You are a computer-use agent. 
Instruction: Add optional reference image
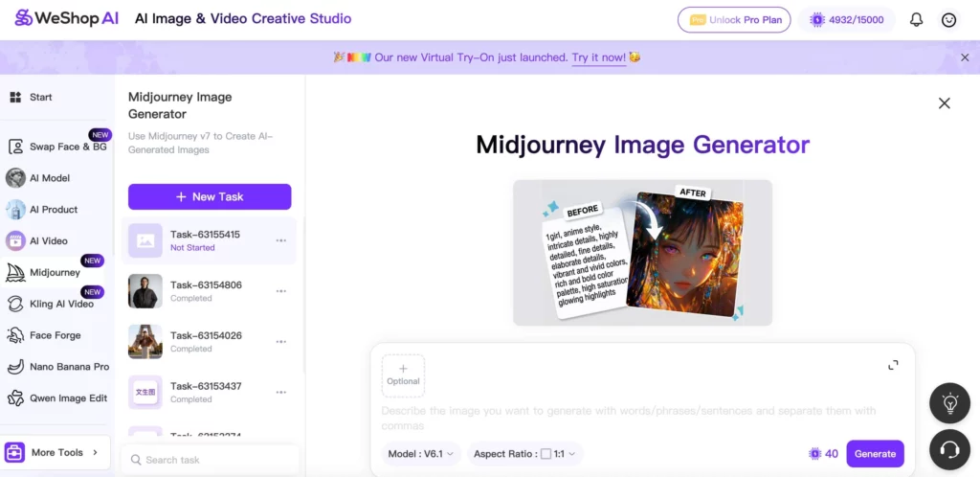(403, 375)
